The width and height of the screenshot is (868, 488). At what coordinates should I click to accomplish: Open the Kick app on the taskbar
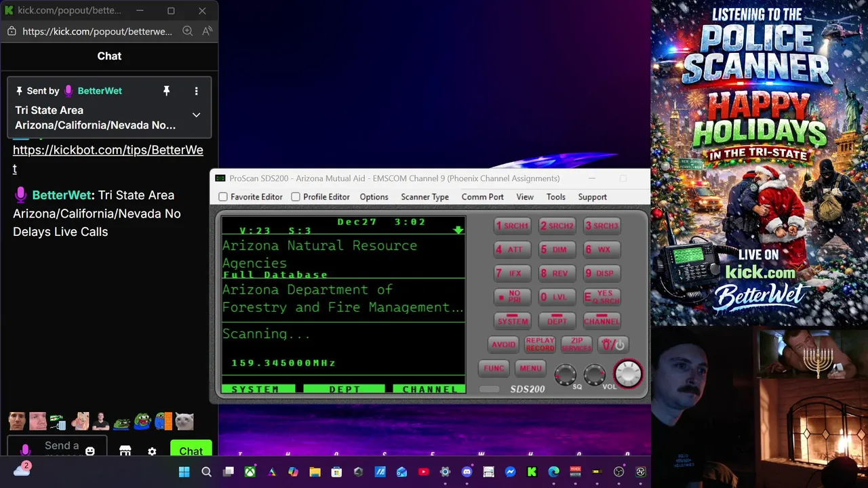[x=532, y=472]
